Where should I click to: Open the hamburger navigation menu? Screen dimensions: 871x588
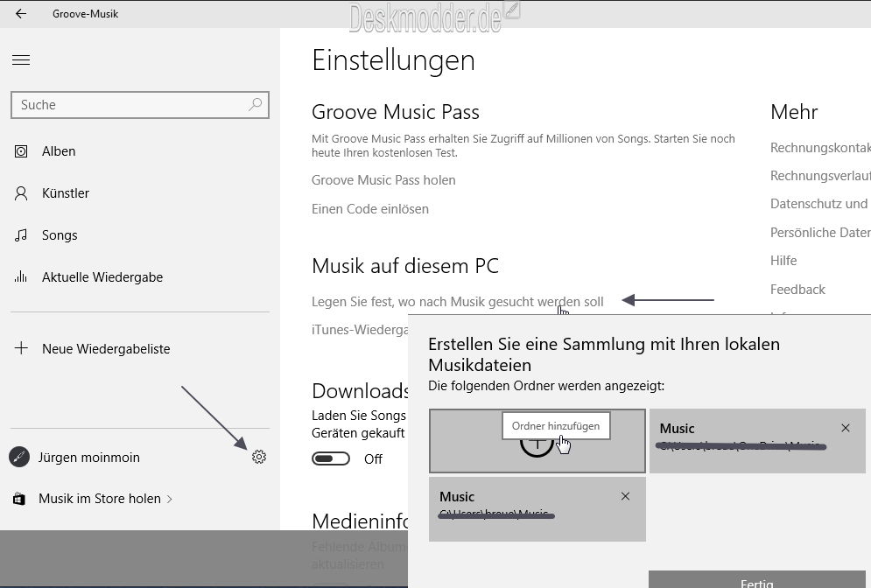pos(21,60)
